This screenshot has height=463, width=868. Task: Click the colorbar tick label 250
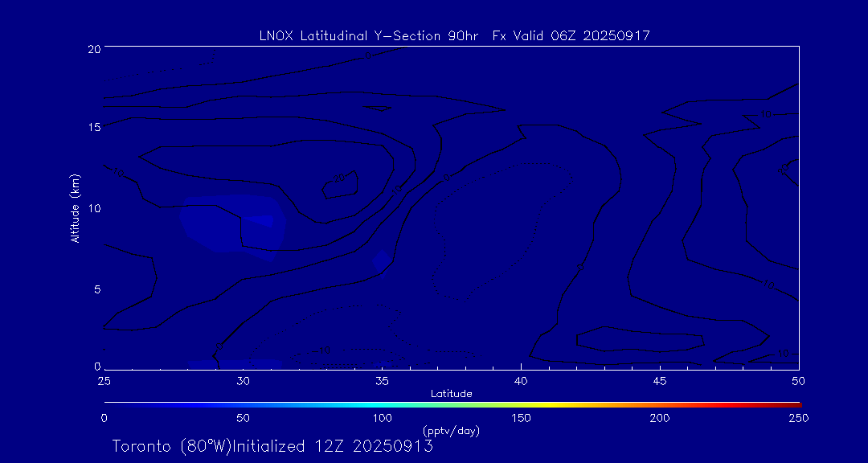pos(798,418)
